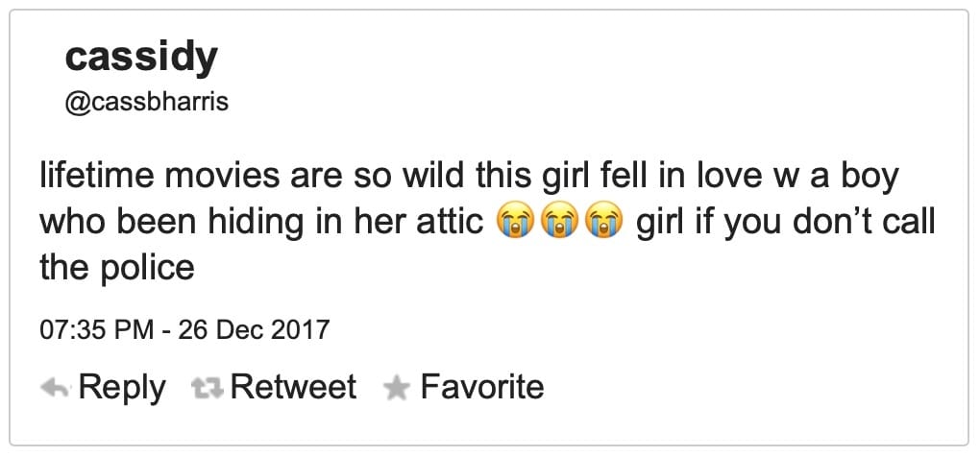Click the words "the police" in tweet
The image size is (980, 457).
click(117, 269)
